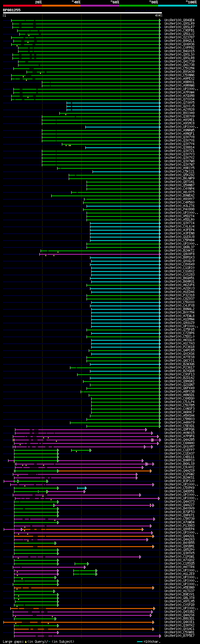Click the UniRef100_Q7XHY5 label
This screenshot has height=644, width=200.
coord(179,103)
